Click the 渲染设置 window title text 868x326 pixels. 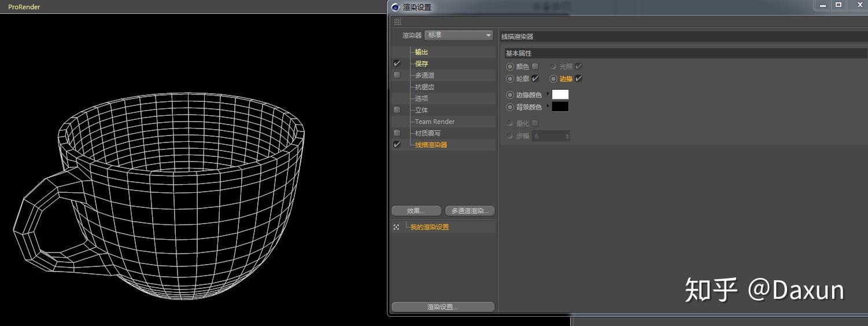pyautogui.click(x=417, y=7)
